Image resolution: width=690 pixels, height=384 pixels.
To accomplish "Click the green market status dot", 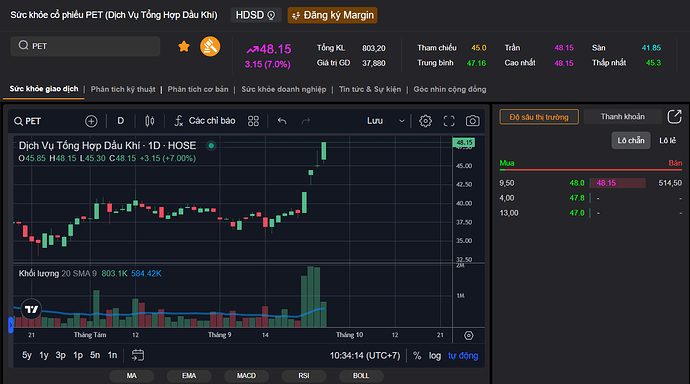I will click(x=211, y=146).
